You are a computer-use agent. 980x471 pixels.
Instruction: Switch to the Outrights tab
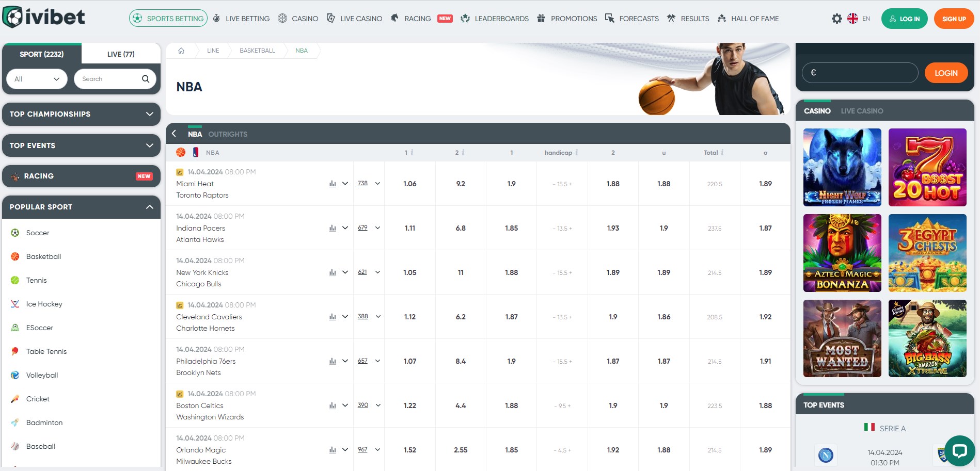[228, 134]
